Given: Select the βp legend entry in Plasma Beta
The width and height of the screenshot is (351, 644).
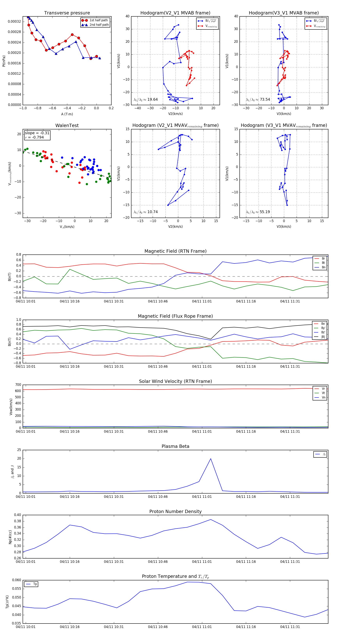Looking at the screenshot, I should (321, 454).
